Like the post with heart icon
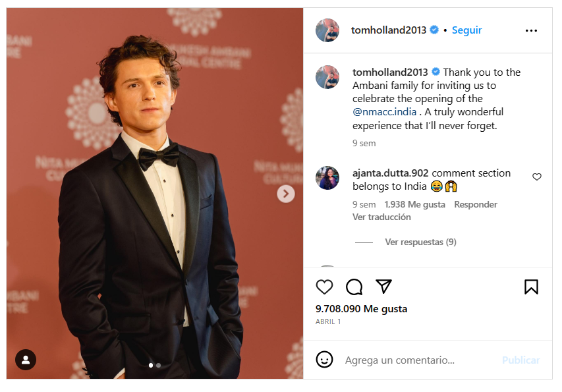Image resolution: width=562 pixels, height=392 pixels. click(324, 287)
